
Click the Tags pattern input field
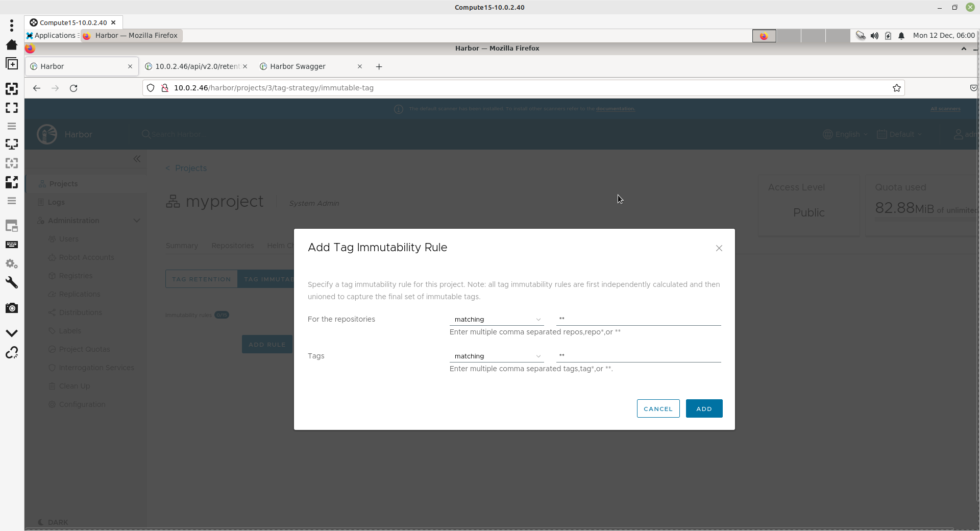tap(638, 356)
